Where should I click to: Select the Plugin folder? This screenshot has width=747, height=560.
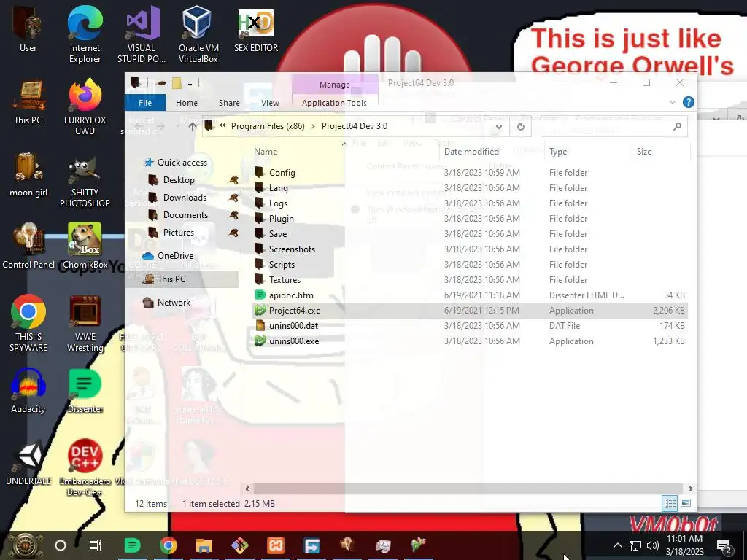pos(281,219)
